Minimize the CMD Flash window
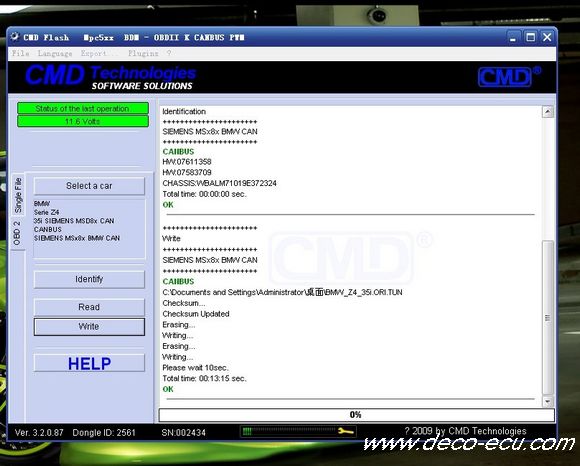Screen dimensions: 580x466 tap(513, 37)
